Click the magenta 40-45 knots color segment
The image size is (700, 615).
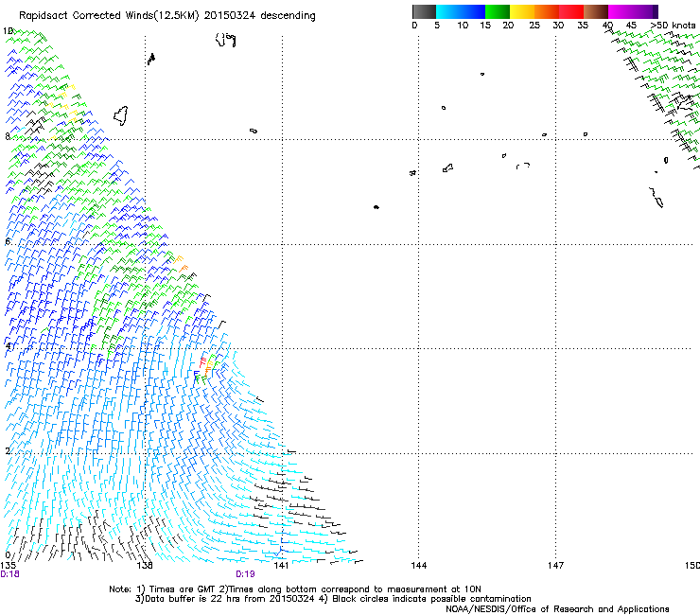[x=621, y=11]
